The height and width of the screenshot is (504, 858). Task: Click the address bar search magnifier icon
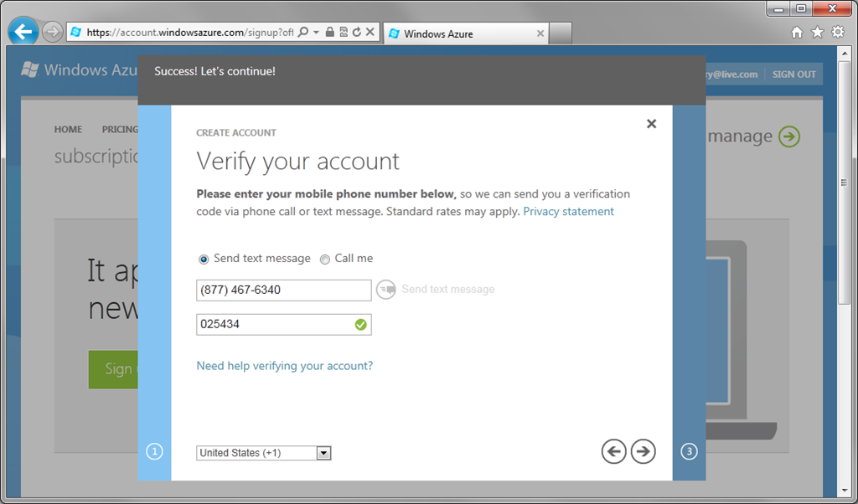302,33
